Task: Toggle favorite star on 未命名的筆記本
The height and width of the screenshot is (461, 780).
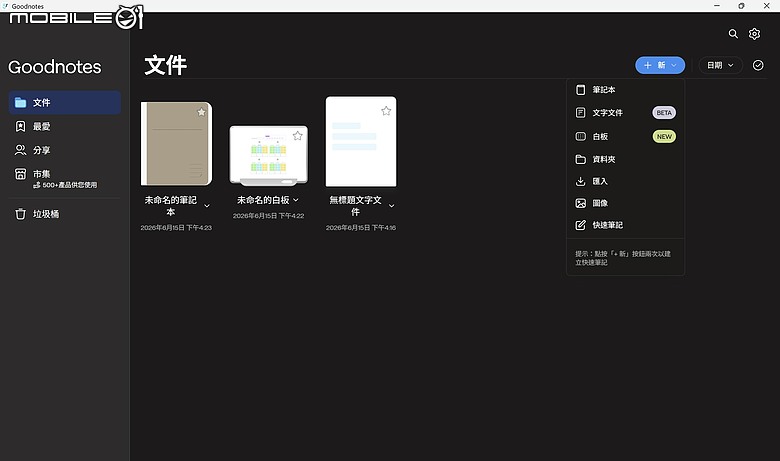Action: pyautogui.click(x=201, y=112)
